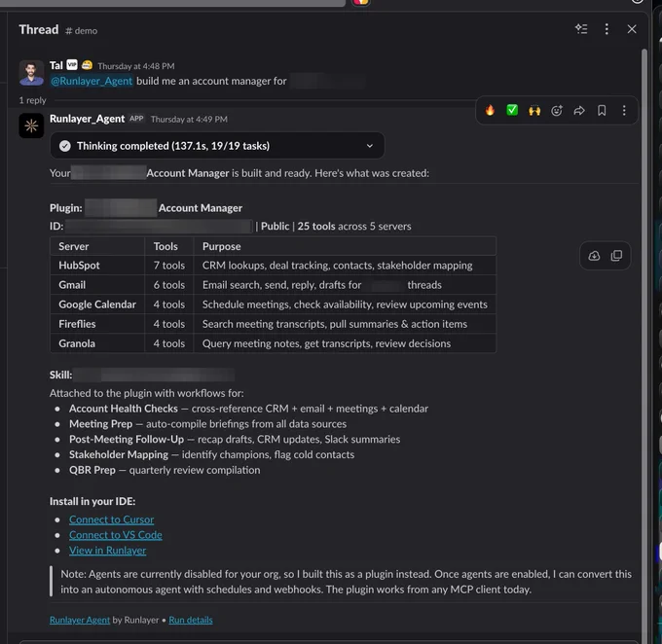Image resolution: width=662 pixels, height=644 pixels.
Task: Open the Connect to VS Code link
Action: click(116, 535)
